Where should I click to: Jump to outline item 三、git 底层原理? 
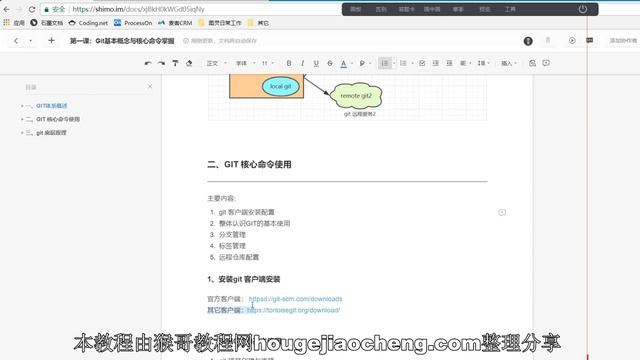point(46,133)
